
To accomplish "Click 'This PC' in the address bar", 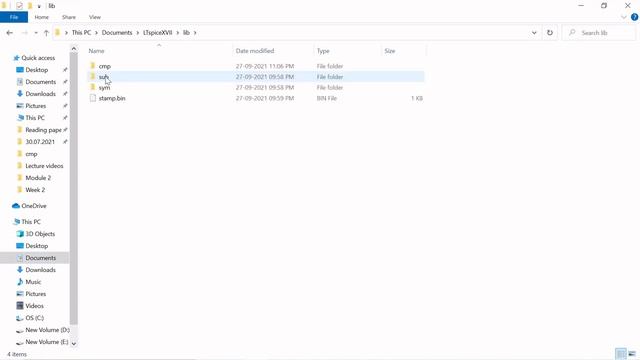I will click(81, 33).
